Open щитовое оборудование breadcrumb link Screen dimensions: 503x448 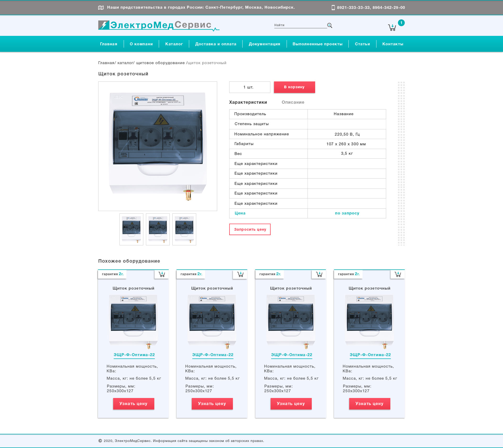pyautogui.click(x=160, y=63)
